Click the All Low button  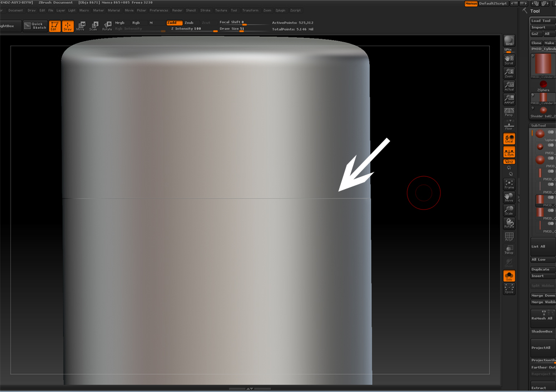(x=543, y=260)
